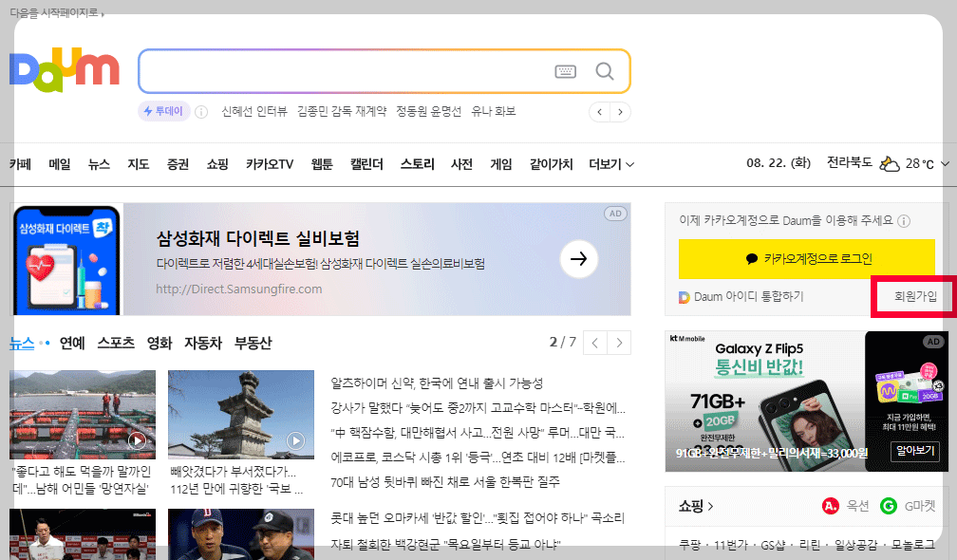Image resolution: width=957 pixels, height=560 pixels.
Task: Click 카카오계정으로 로그인 button
Action: click(x=807, y=259)
